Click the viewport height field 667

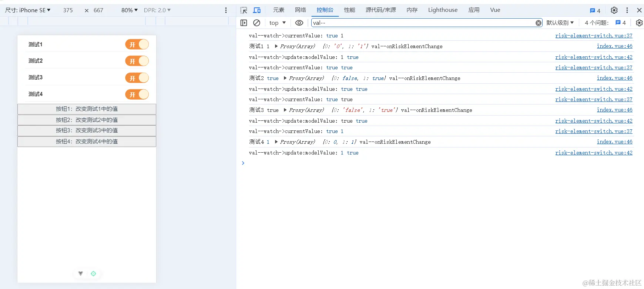(98, 10)
